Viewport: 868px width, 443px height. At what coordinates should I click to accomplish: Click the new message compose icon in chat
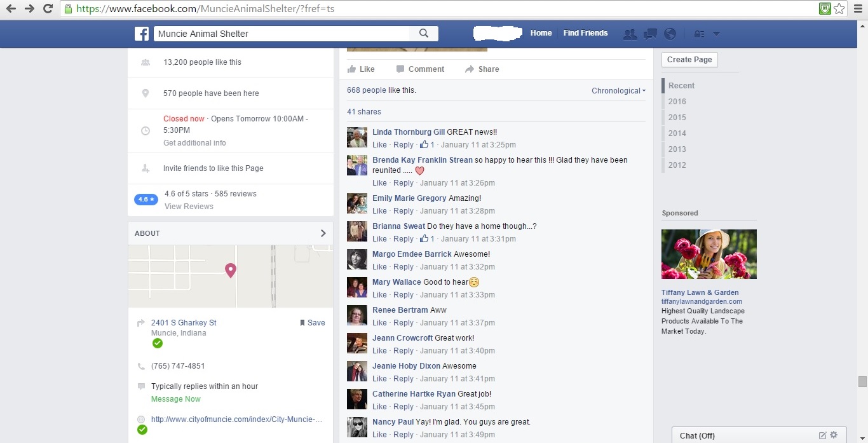822,435
